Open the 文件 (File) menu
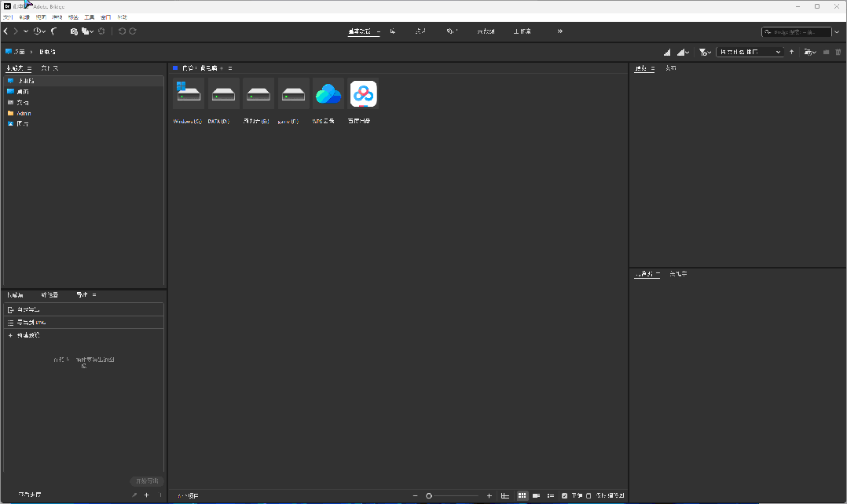Image resolution: width=847 pixels, height=504 pixels. [x=8, y=17]
